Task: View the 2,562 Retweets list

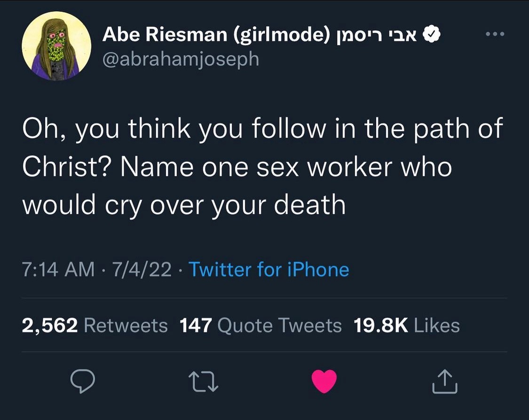Action: pos(95,325)
